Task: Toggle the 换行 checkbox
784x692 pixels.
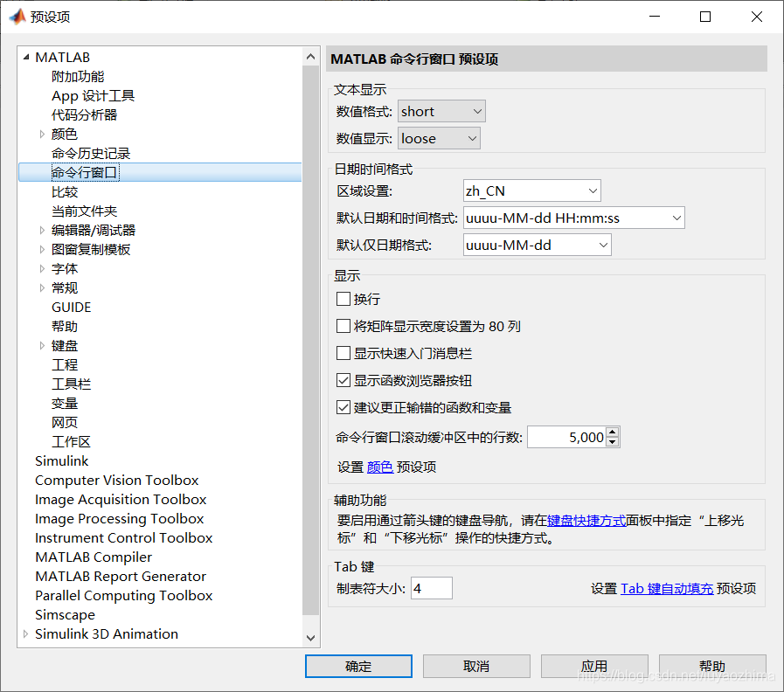Action: point(343,299)
